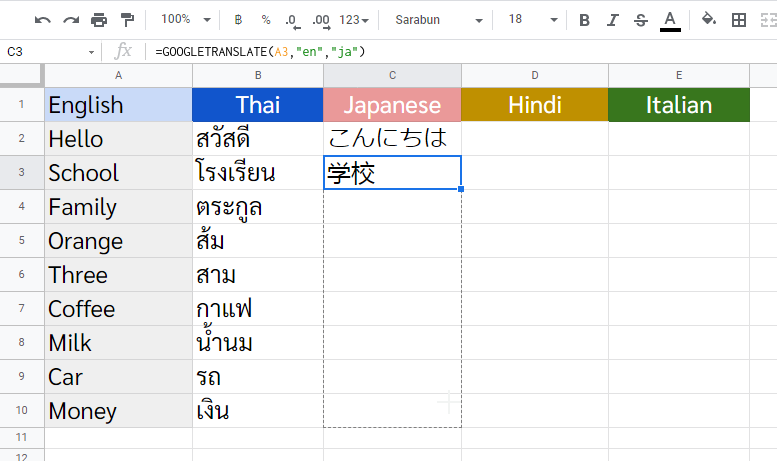This screenshot has width=777, height=461.
Task: Select the cell containing School
Action: point(118,173)
